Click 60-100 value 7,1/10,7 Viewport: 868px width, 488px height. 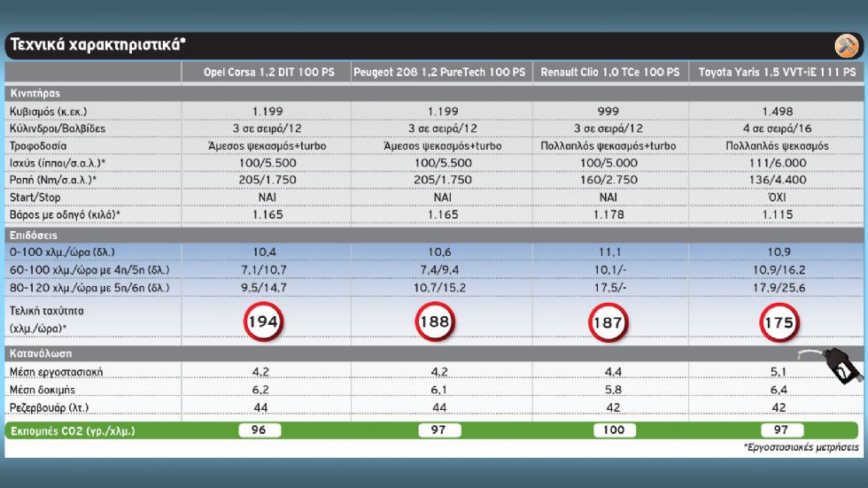click(264, 270)
